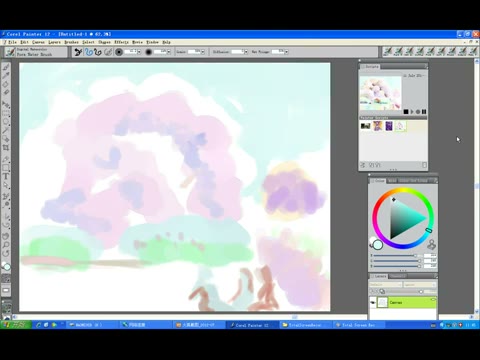The image size is (480, 360).
Task: Select the Magic Wand tool
Action: click(x=6, y=130)
